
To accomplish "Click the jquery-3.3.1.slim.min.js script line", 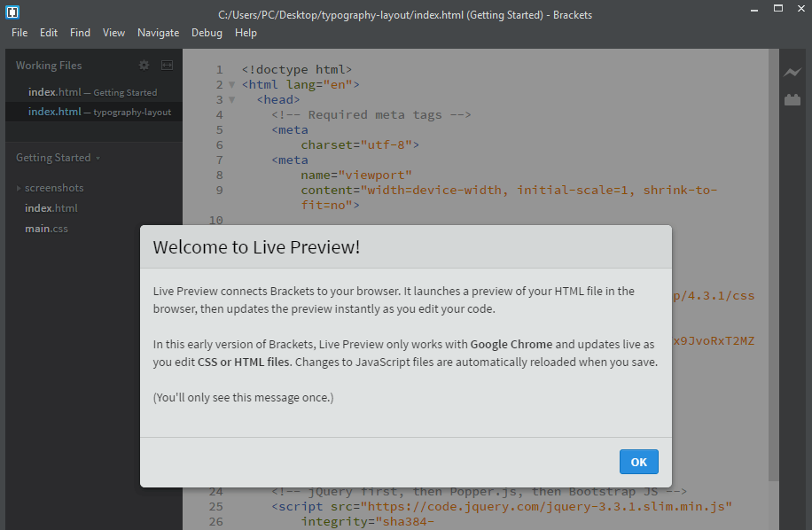I will [502, 506].
